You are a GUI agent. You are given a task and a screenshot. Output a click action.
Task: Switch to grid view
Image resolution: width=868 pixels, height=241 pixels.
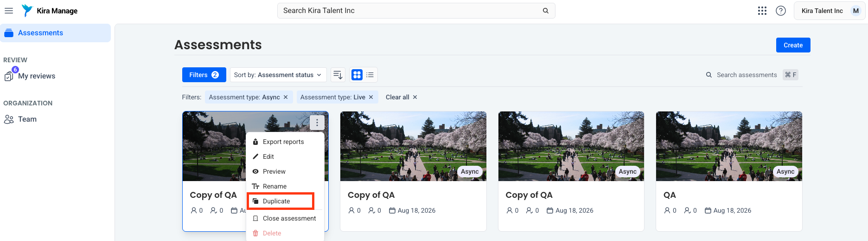[357, 75]
